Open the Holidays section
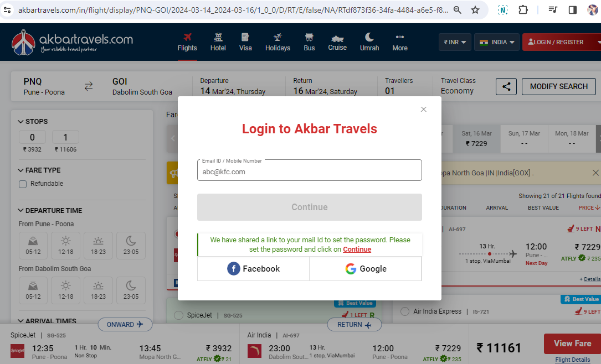Screen dimensions: 601x364 coord(278,42)
